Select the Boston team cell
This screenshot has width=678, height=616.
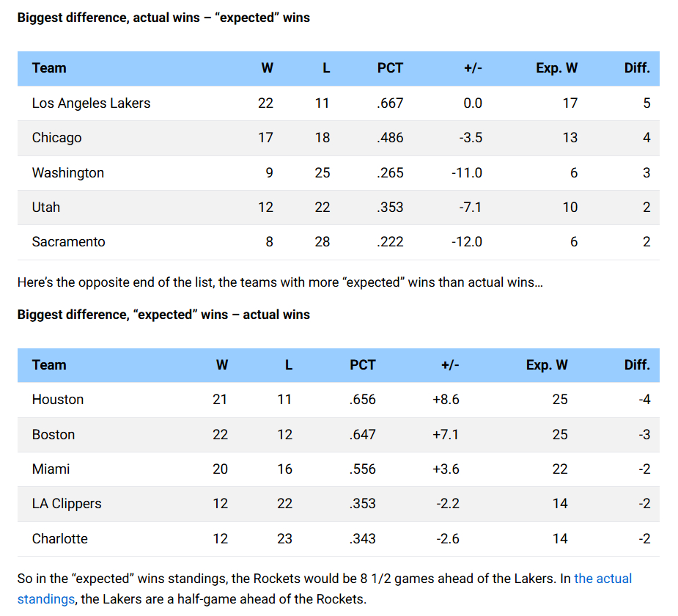tap(54, 435)
